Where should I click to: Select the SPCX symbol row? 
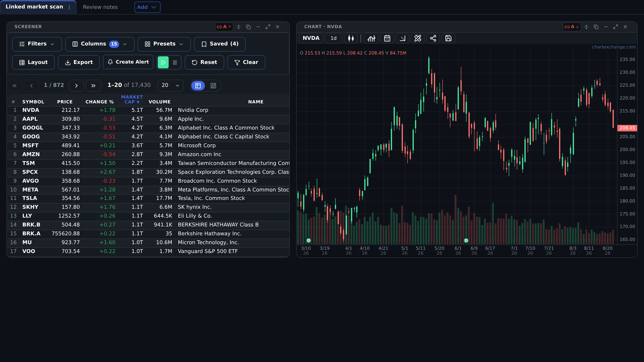tap(30, 172)
